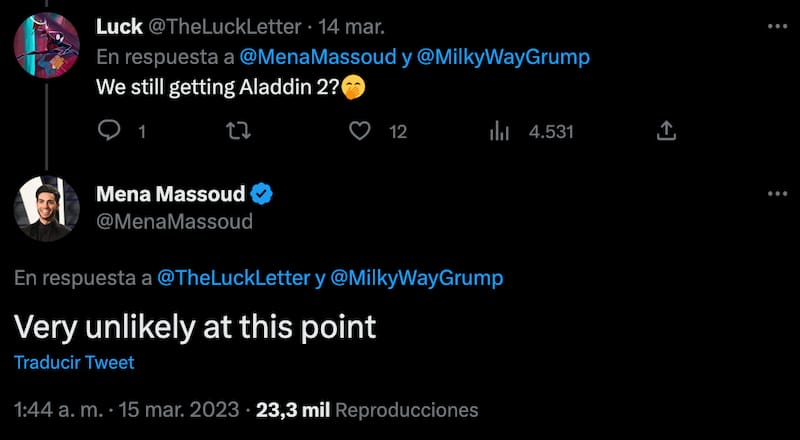Click the Luck display name

(x=119, y=28)
